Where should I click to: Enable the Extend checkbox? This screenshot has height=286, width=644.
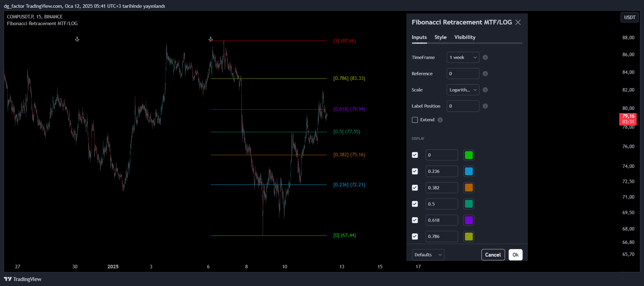coord(415,120)
